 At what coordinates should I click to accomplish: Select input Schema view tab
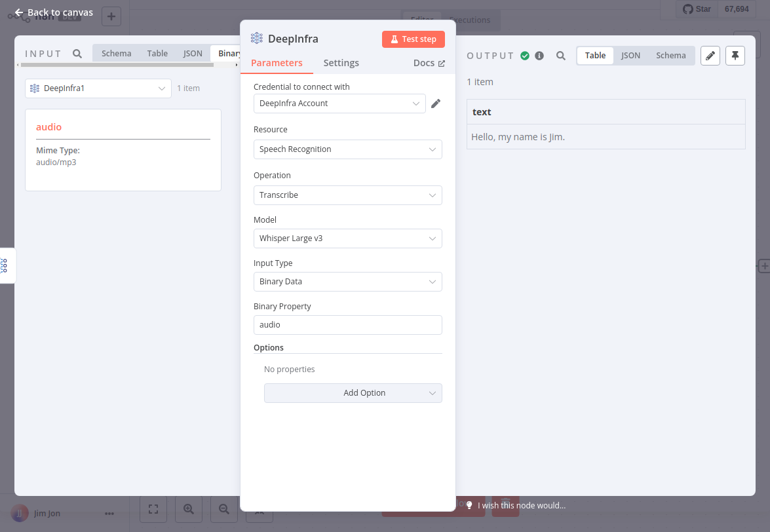click(x=117, y=54)
